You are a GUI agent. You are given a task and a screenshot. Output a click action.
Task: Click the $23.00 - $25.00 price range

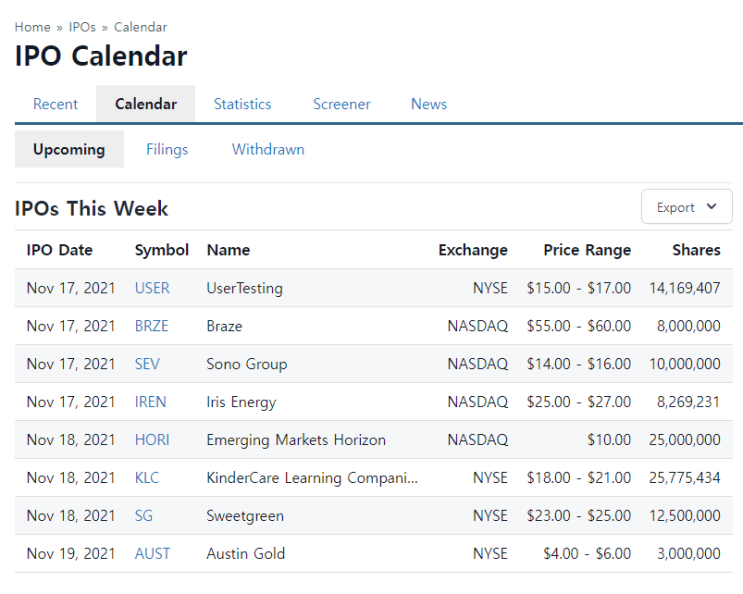click(579, 515)
